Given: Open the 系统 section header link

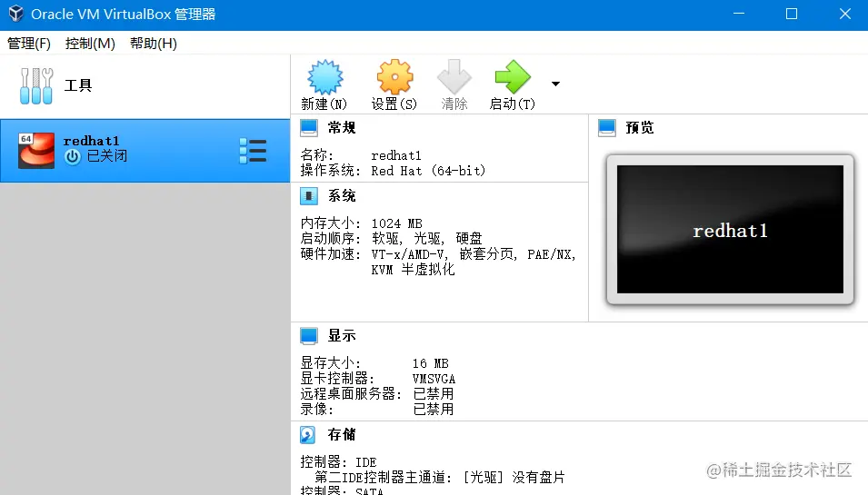Looking at the screenshot, I should click(342, 196).
